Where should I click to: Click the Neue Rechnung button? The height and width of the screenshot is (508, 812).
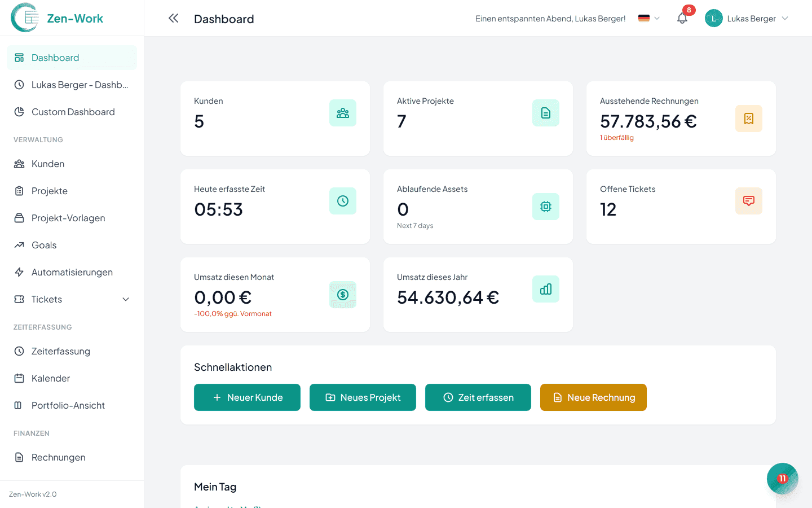(593, 397)
